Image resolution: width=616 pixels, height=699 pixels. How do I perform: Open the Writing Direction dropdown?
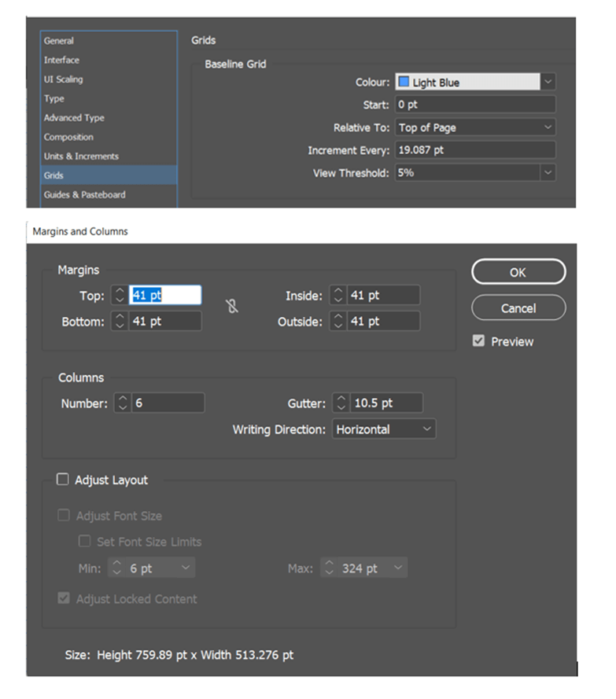coord(384,429)
